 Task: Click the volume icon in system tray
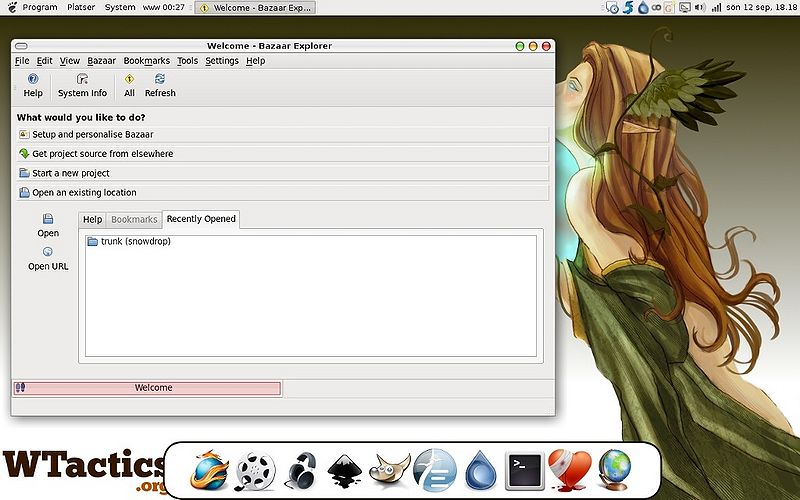699,7
